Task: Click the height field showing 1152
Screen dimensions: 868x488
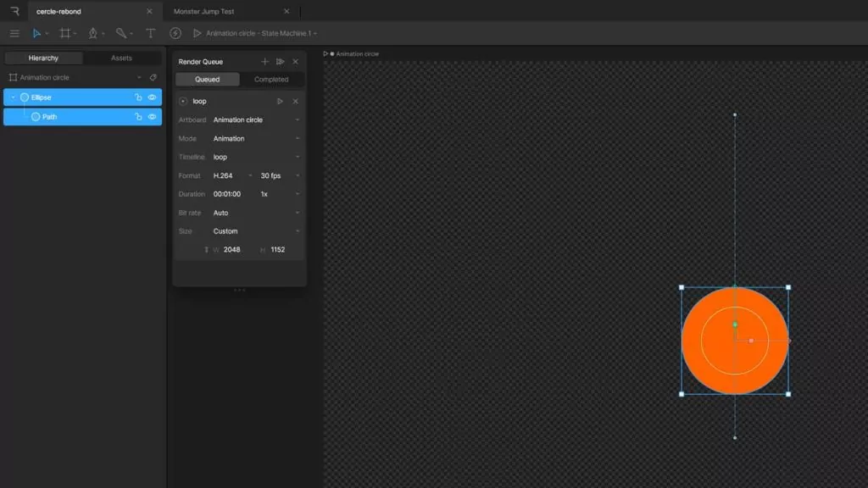Action: [x=278, y=250]
